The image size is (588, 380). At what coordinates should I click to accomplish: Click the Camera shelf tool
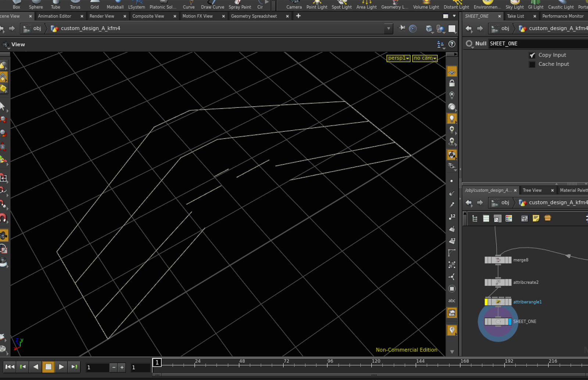294,5
